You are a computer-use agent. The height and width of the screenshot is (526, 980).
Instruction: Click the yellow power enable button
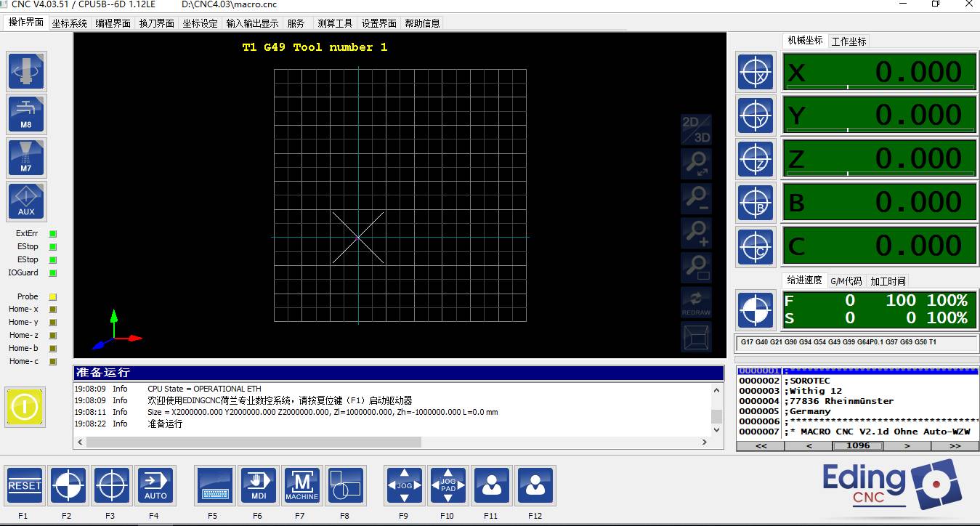pos(25,407)
